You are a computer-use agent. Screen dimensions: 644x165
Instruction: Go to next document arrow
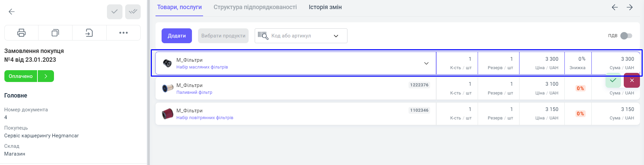click(629, 7)
